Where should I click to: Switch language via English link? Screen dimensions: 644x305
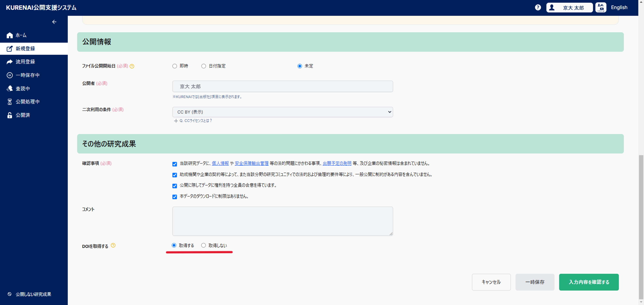pos(619,7)
